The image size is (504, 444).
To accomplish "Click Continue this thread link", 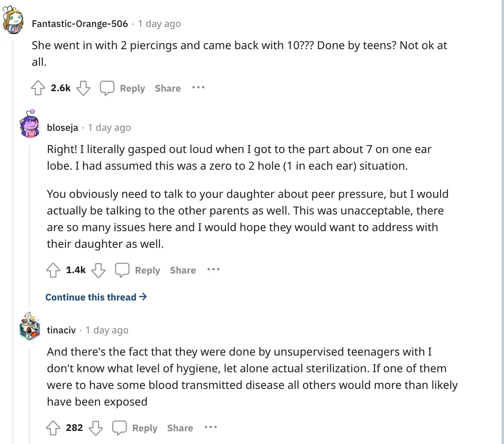I will pos(96,297).
